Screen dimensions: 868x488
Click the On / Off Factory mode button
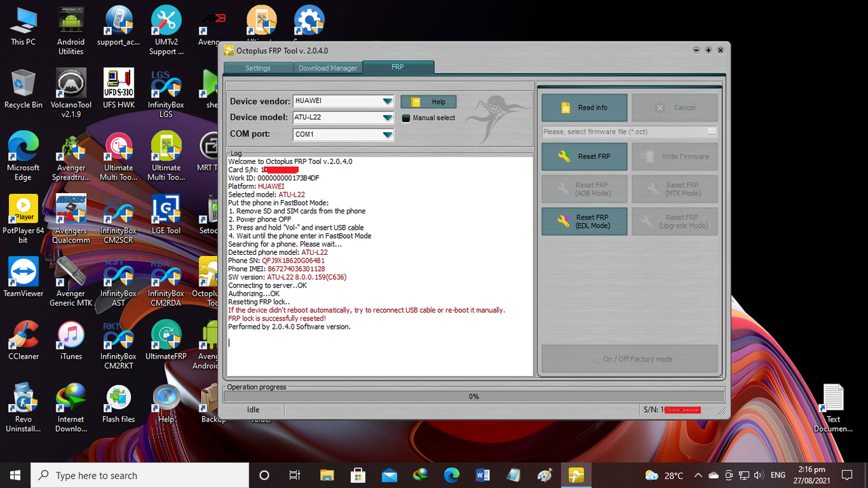coord(629,359)
